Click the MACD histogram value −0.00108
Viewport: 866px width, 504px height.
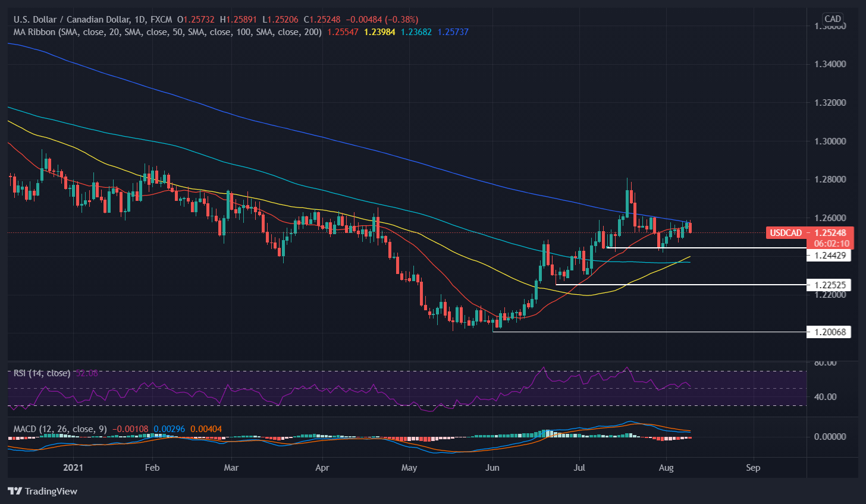point(131,429)
